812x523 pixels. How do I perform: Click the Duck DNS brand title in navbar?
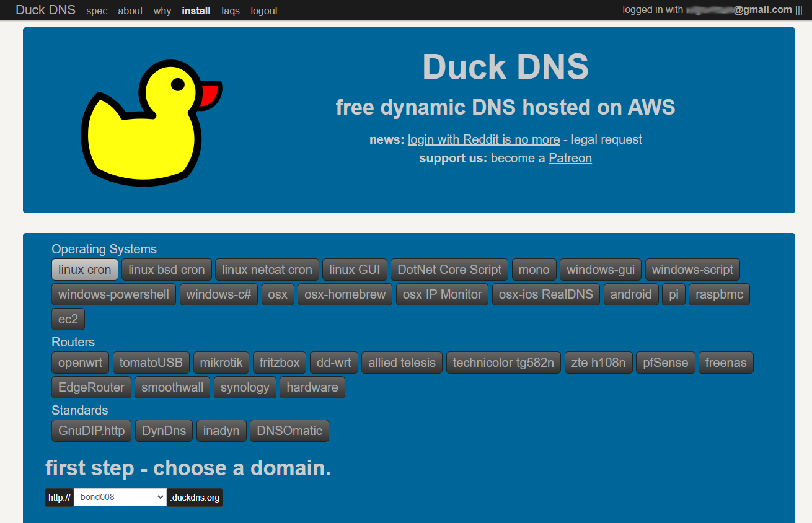tap(46, 10)
